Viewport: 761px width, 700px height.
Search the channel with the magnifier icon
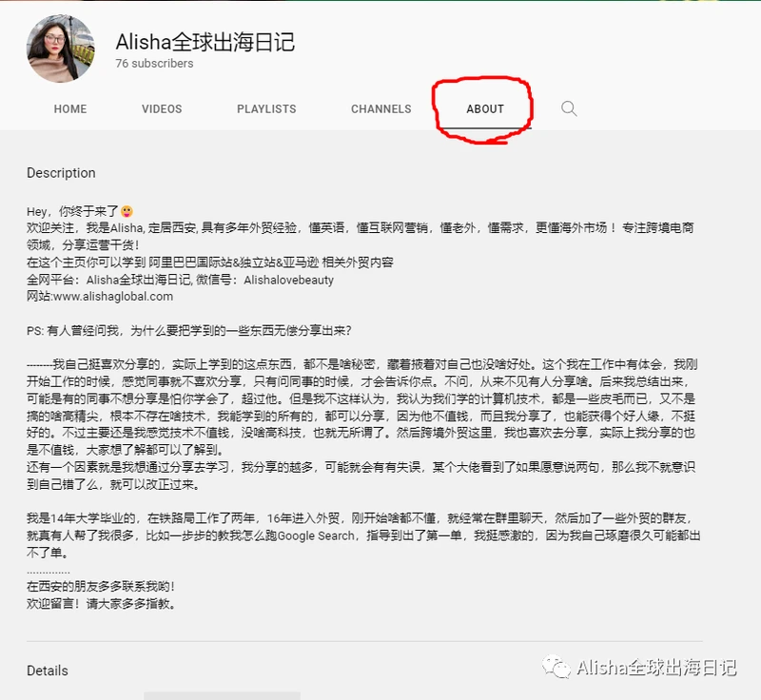(x=569, y=108)
